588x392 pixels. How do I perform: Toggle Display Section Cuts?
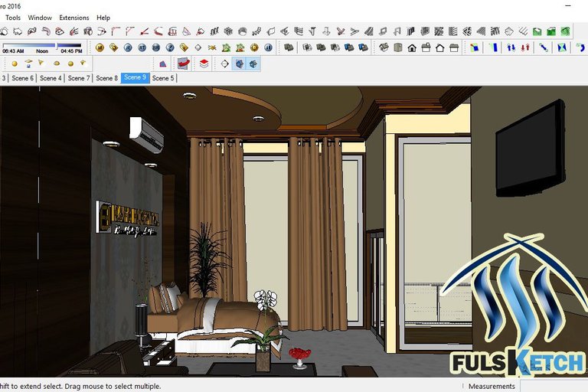coord(253,64)
